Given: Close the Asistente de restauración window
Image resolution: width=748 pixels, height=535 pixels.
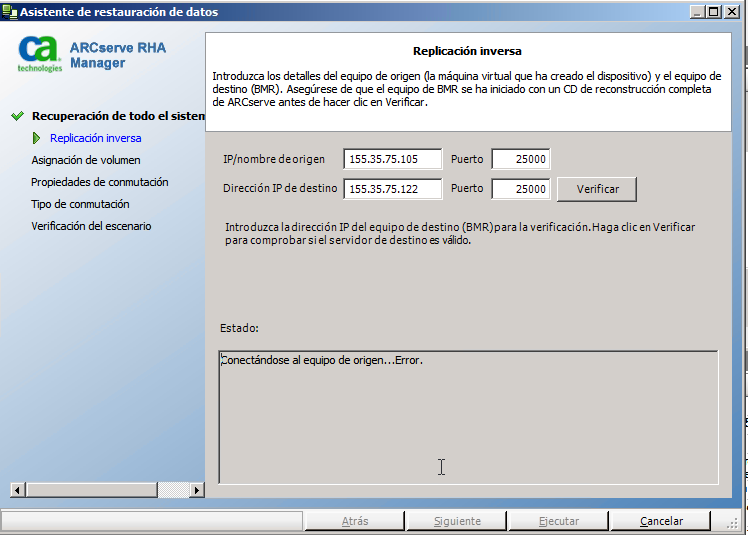Looking at the screenshot, I should pos(732,12).
